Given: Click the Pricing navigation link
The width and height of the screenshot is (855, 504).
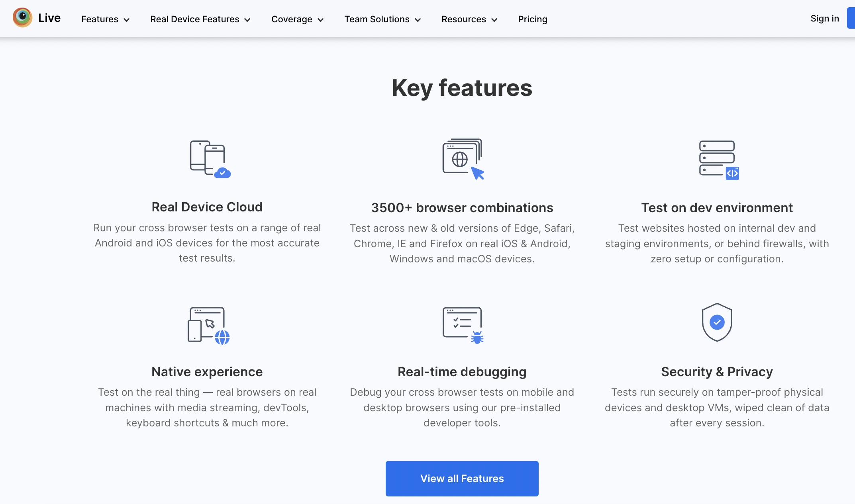Looking at the screenshot, I should click(533, 18).
